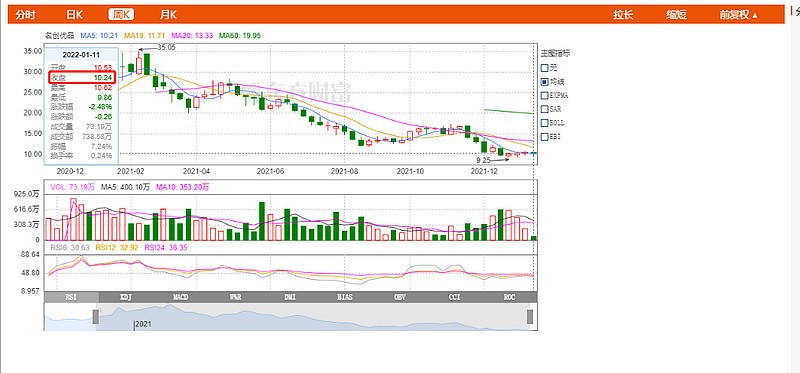Click the 2021 marker in overview timeline

click(143, 324)
